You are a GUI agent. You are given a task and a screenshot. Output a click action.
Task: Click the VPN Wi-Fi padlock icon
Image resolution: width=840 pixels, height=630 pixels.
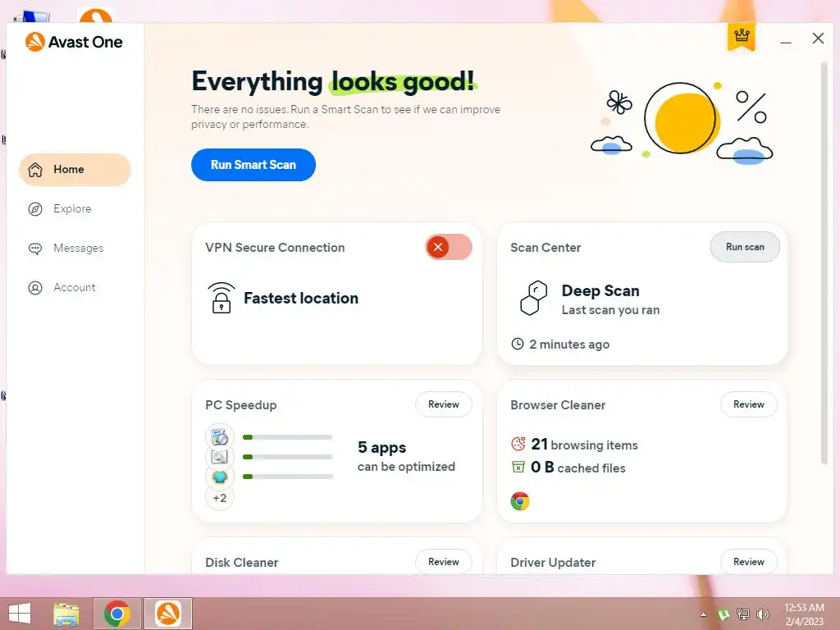click(221, 298)
